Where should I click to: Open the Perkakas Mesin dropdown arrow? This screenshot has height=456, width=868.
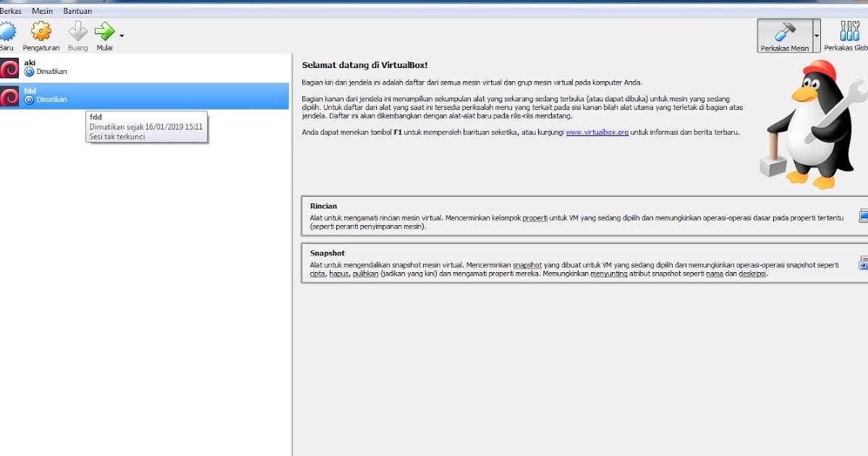[817, 35]
